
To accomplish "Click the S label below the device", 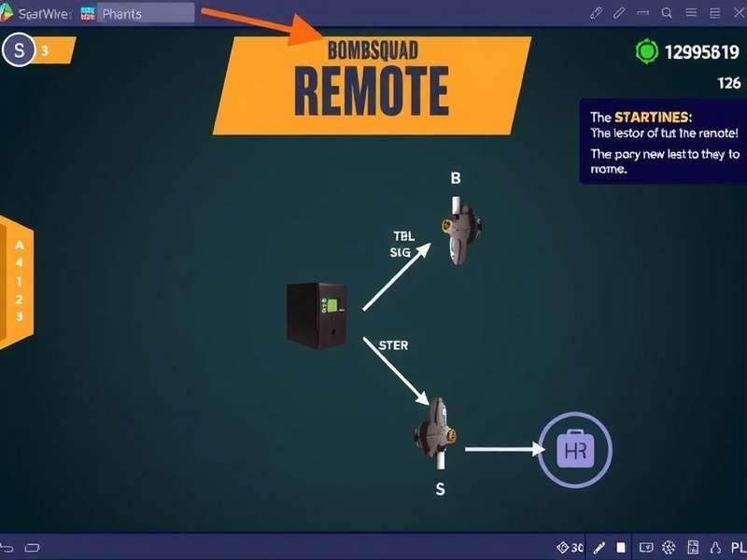I will (440, 489).
